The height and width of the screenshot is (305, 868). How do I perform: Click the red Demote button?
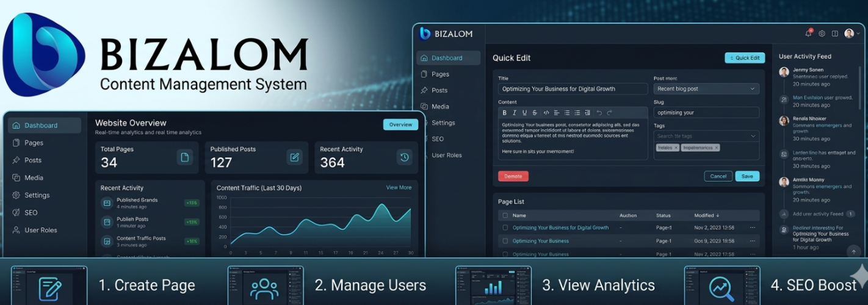513,176
